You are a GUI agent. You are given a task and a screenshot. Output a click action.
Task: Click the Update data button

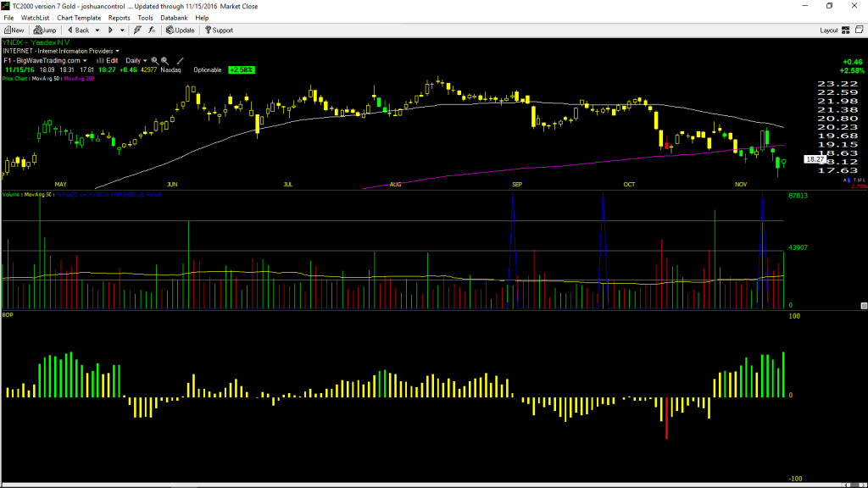coord(181,30)
